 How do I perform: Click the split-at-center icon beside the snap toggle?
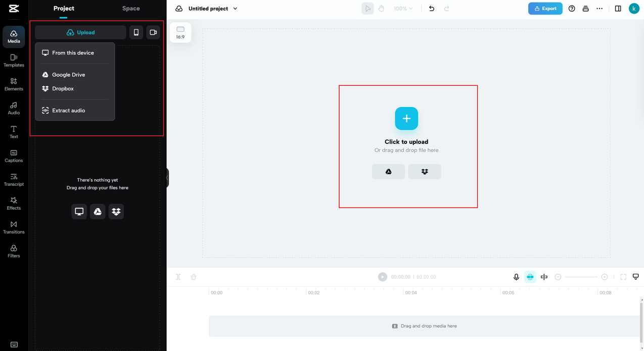[x=544, y=277]
